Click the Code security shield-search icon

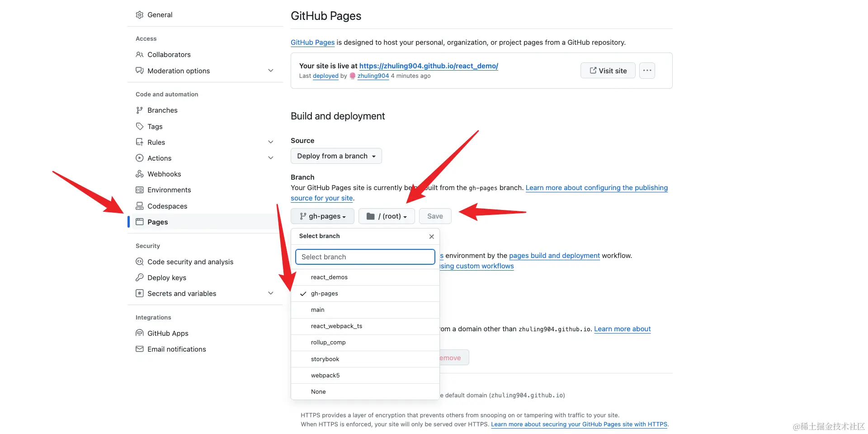point(140,262)
